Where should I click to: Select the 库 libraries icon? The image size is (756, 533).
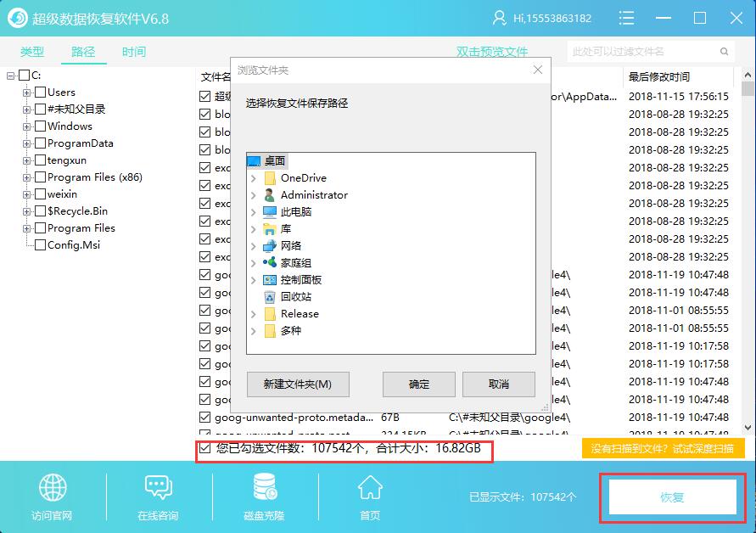click(270, 228)
